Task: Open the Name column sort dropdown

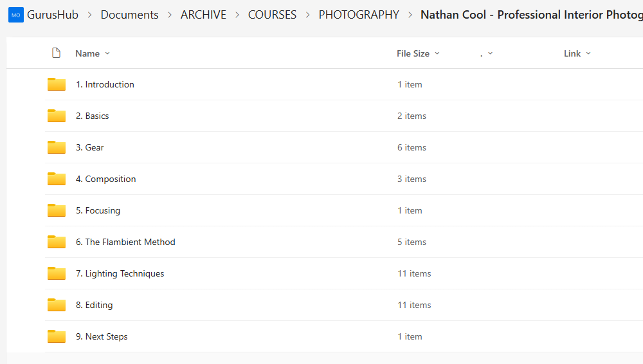Action: pos(93,53)
